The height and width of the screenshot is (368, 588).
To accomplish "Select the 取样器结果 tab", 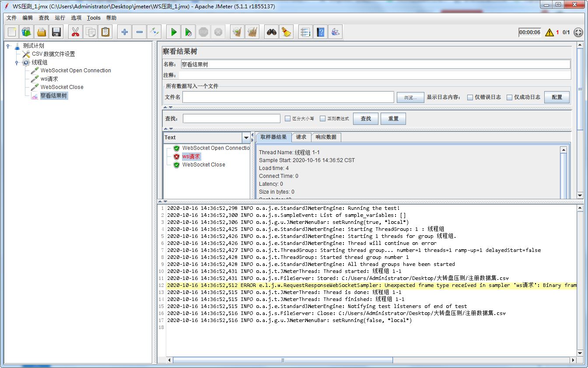I will 273,137.
